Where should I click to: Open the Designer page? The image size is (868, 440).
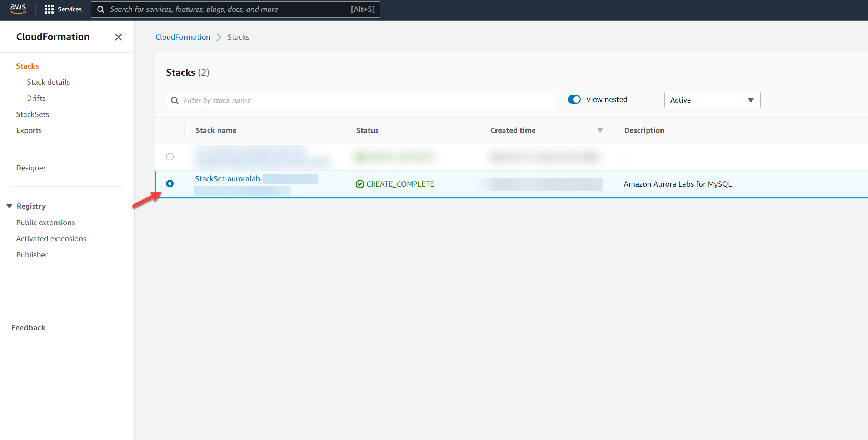[x=31, y=168]
